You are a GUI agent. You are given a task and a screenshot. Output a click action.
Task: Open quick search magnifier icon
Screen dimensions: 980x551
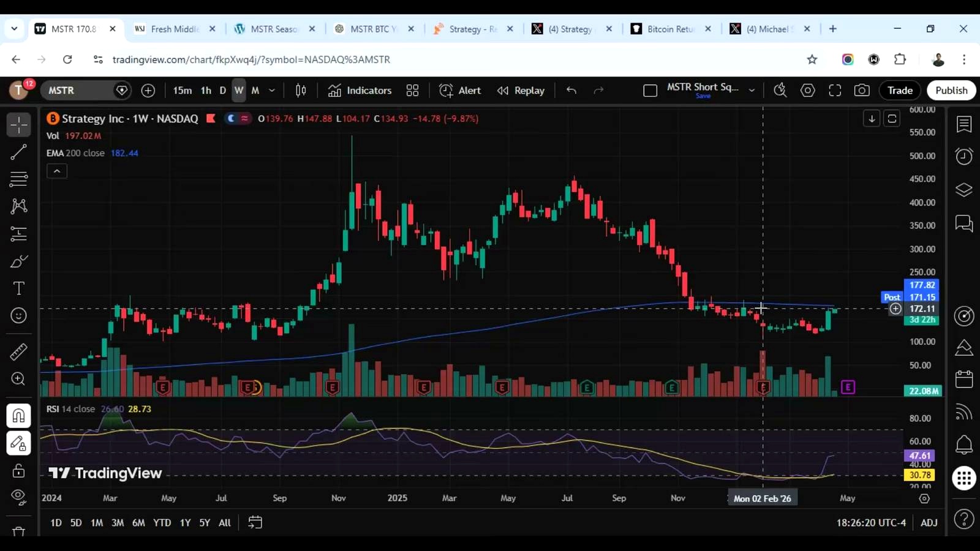click(780, 91)
